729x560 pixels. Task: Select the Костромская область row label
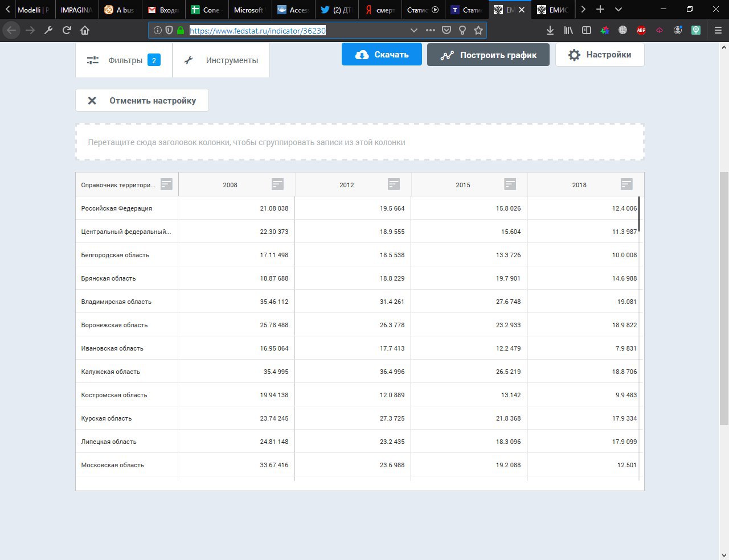click(x=114, y=395)
